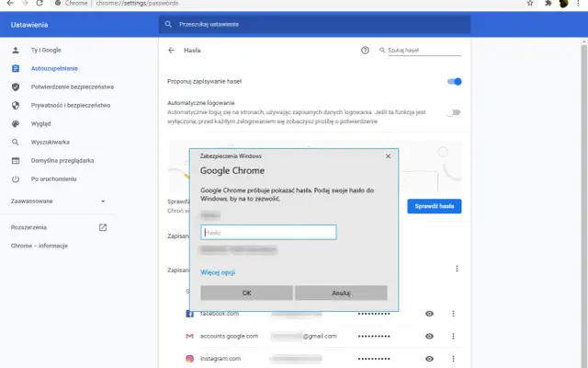Open Rozszerzenia in the sidebar

(x=28, y=227)
